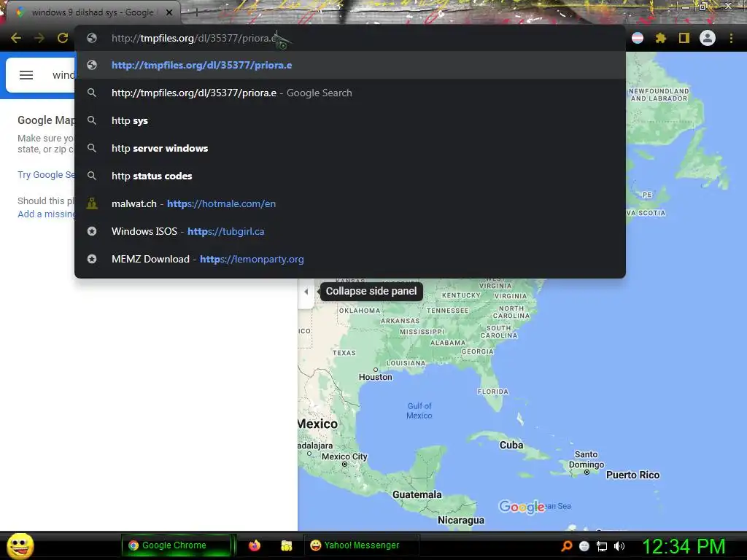Launch Firefox from the taskbar
Viewport: 747px width, 560px height.
255,545
